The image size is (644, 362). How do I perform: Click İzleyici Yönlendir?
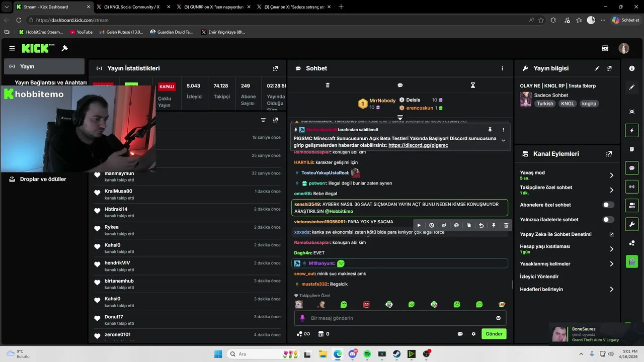[x=539, y=277]
